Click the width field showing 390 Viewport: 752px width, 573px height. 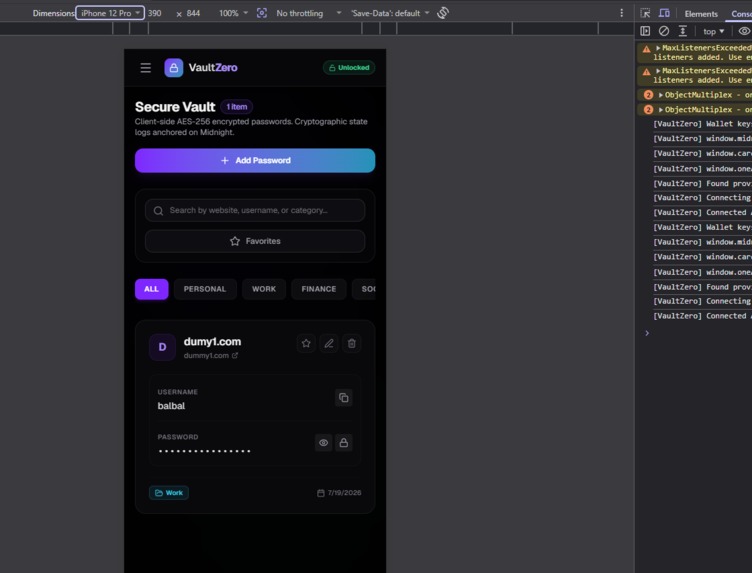154,13
